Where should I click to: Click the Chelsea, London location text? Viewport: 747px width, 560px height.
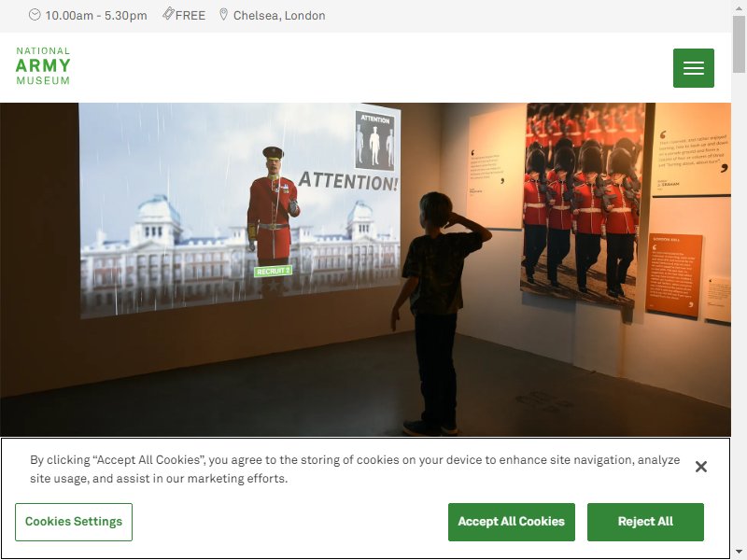pyautogui.click(x=279, y=16)
